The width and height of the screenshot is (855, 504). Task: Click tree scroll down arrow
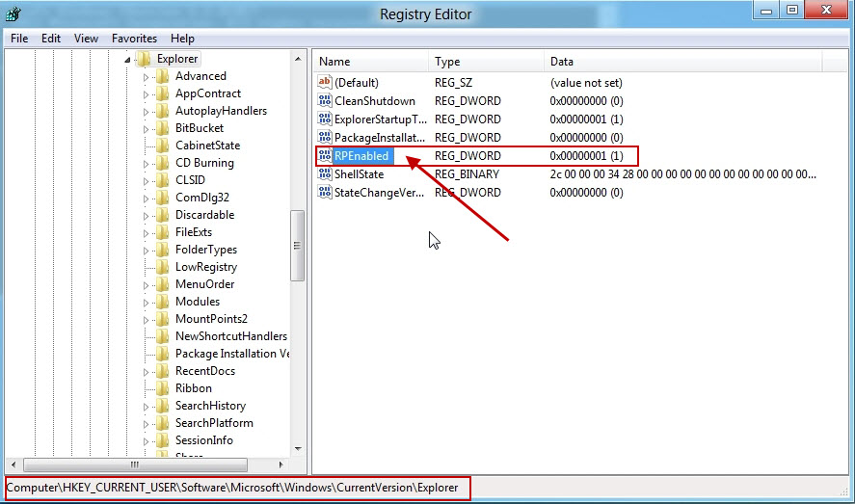298,449
